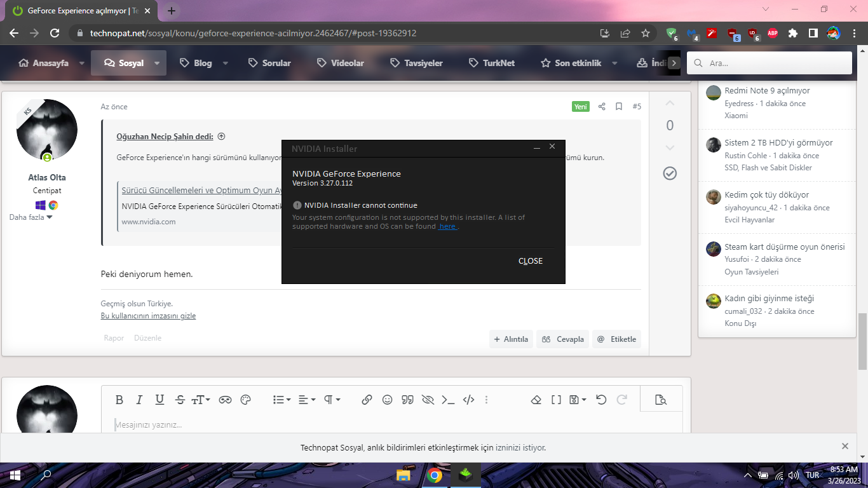Remove formatting with the eraser icon
The image size is (868, 488).
(536, 400)
